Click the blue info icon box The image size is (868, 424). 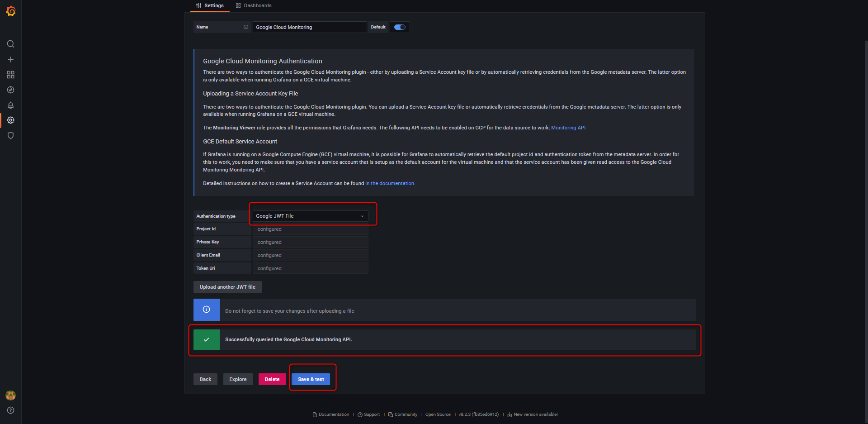tap(207, 310)
